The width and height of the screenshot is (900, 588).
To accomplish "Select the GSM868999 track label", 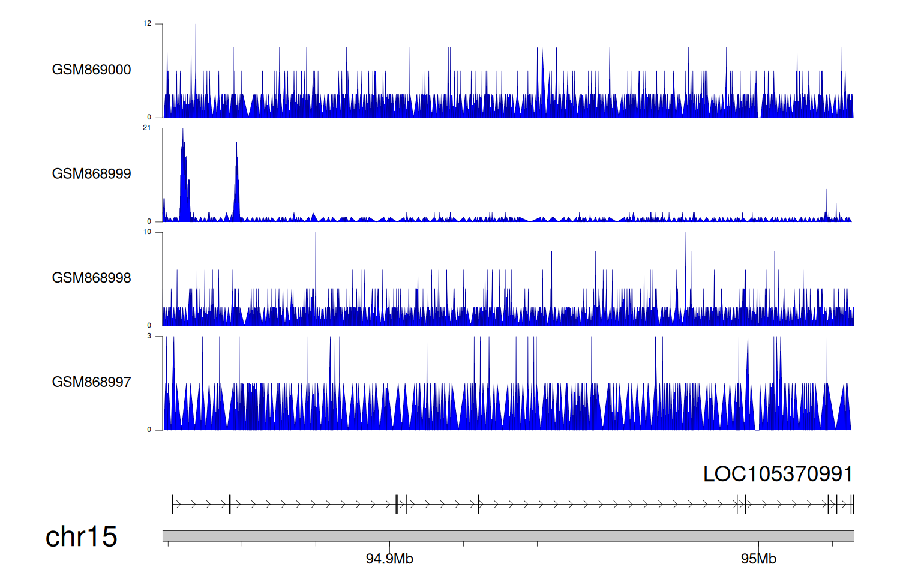I will (x=91, y=174).
